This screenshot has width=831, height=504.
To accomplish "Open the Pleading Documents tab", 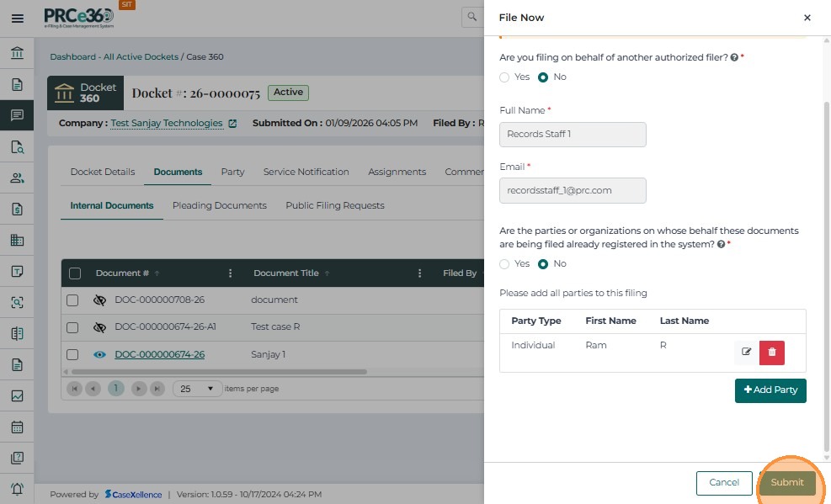I will [219, 205].
